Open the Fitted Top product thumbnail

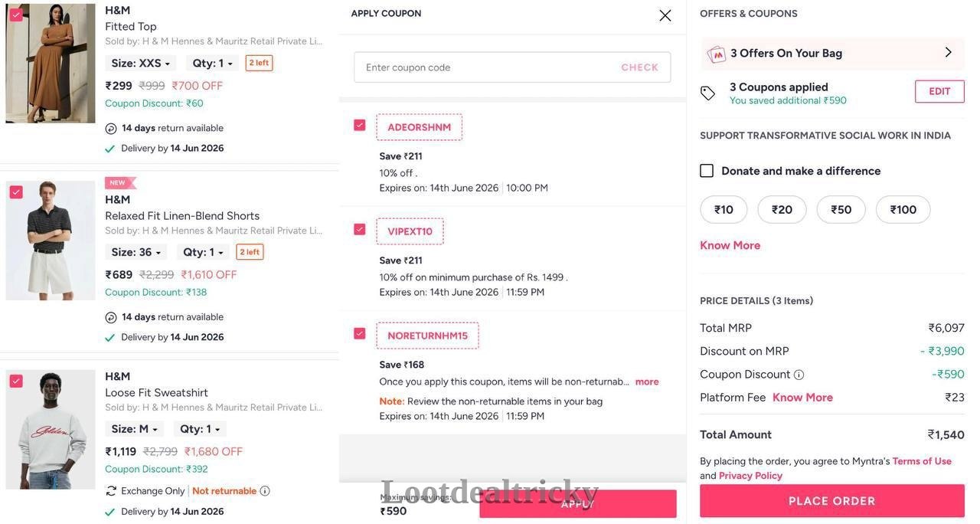coord(51,64)
